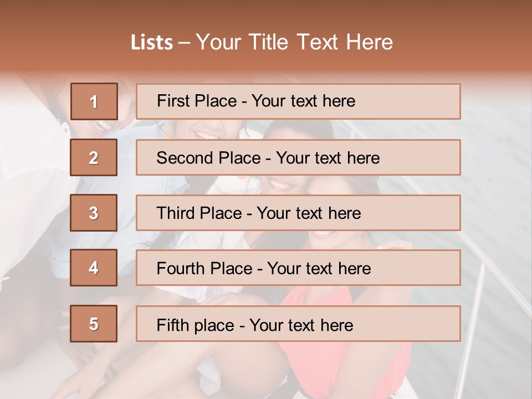Click the words Your text here in Fourth Place bar
532x399 pixels.
319,268
